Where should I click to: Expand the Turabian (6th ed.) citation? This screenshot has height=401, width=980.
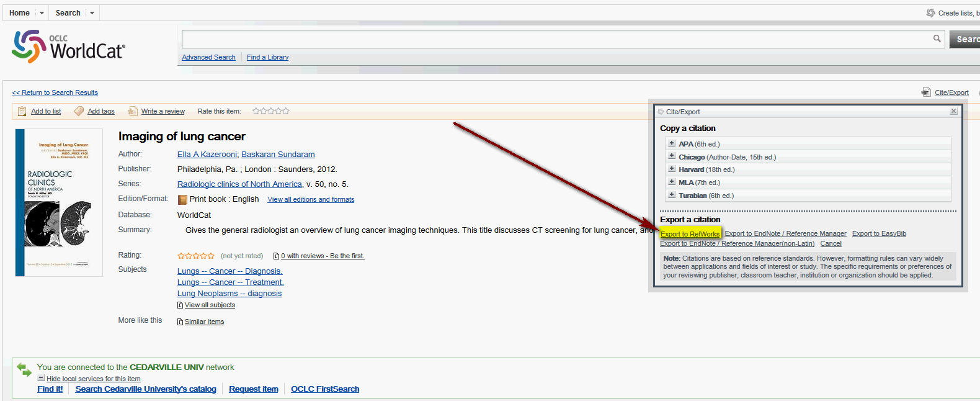click(672, 195)
